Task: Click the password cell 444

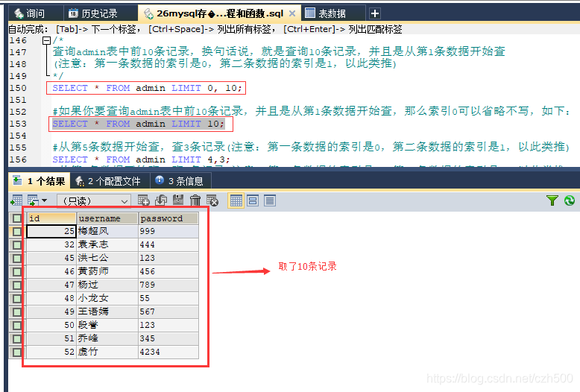Action: tap(168, 245)
